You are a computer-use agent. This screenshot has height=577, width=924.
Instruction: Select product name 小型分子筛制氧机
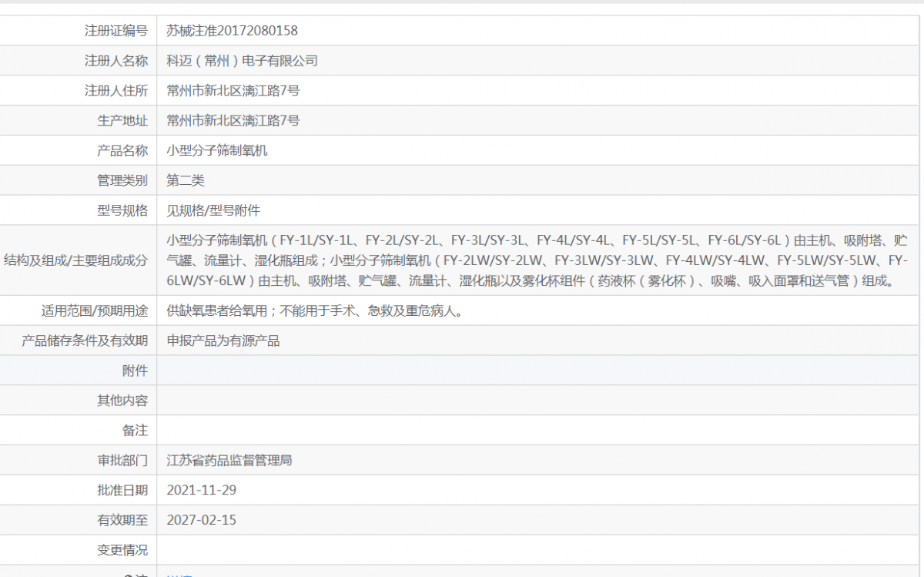(x=217, y=151)
